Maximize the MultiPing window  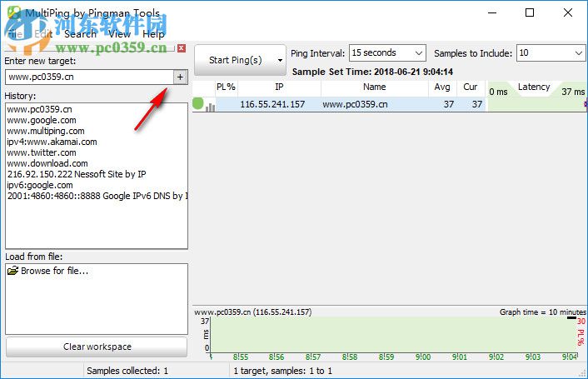(530, 12)
